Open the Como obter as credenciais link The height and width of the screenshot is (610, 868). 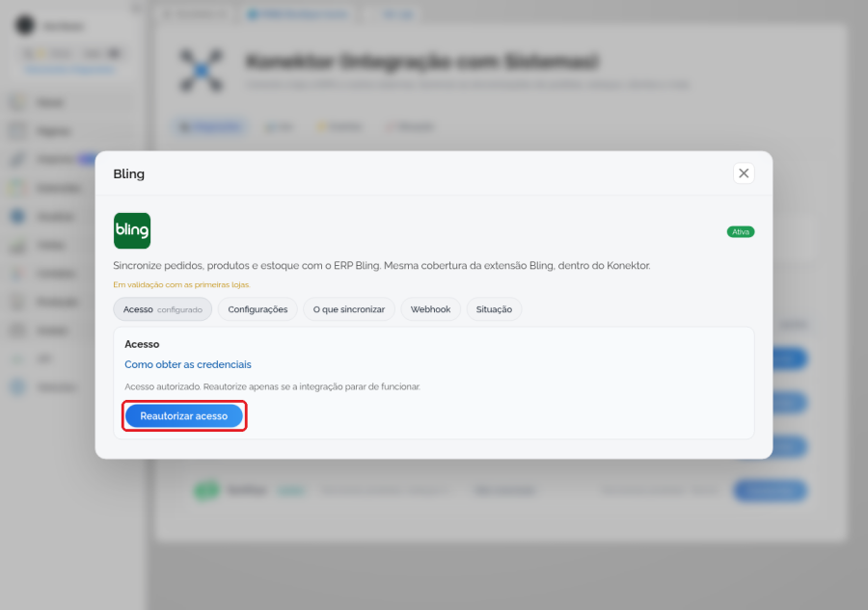coord(188,364)
